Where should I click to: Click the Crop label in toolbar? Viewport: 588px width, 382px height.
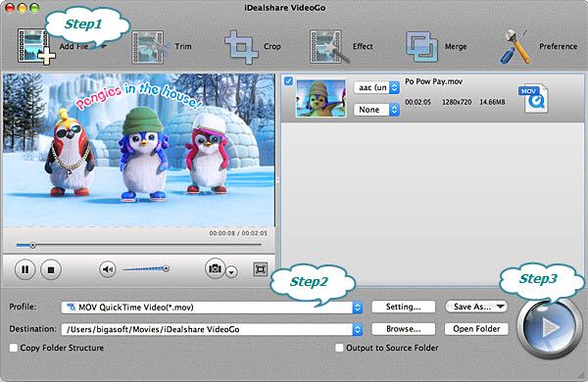click(x=272, y=46)
